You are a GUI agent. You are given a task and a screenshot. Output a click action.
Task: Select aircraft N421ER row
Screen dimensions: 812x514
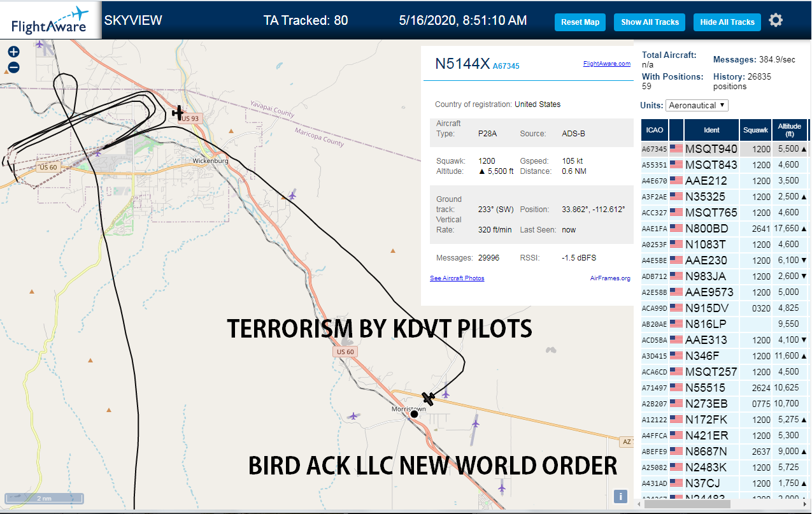click(x=725, y=436)
